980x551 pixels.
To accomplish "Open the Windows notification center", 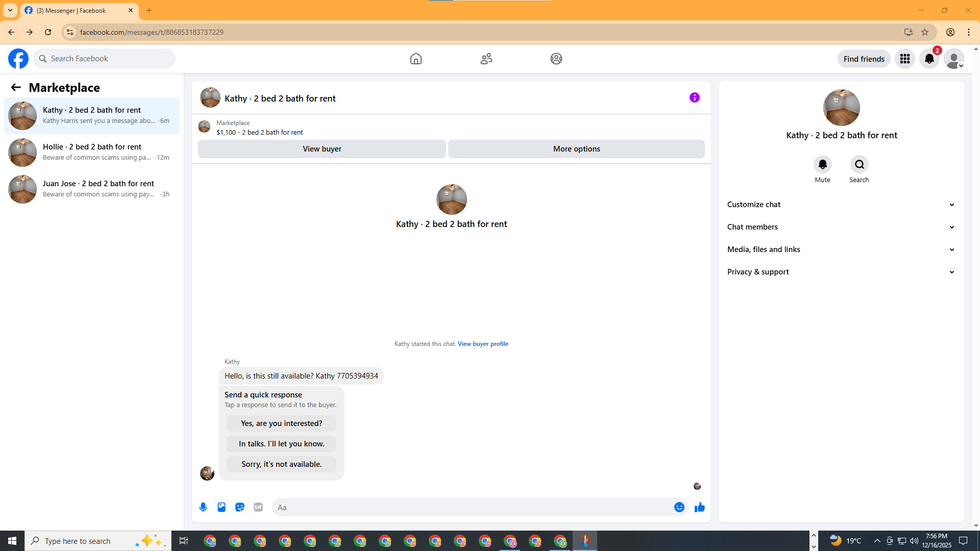I will click(x=964, y=541).
